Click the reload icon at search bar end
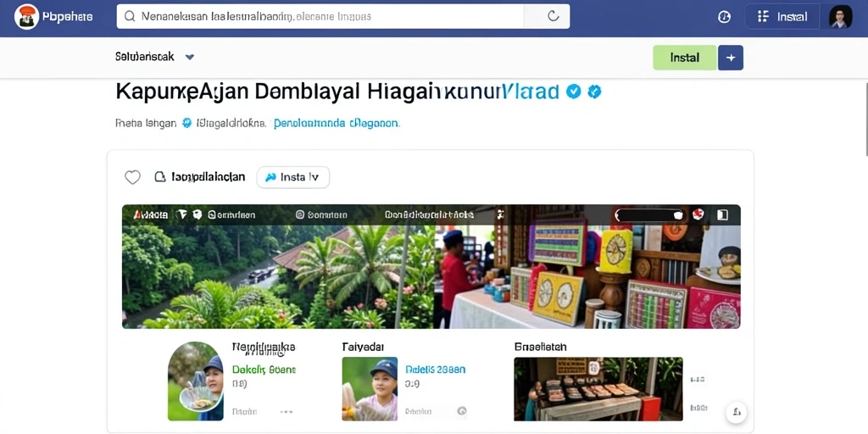The width and height of the screenshot is (868, 434). coord(553,17)
